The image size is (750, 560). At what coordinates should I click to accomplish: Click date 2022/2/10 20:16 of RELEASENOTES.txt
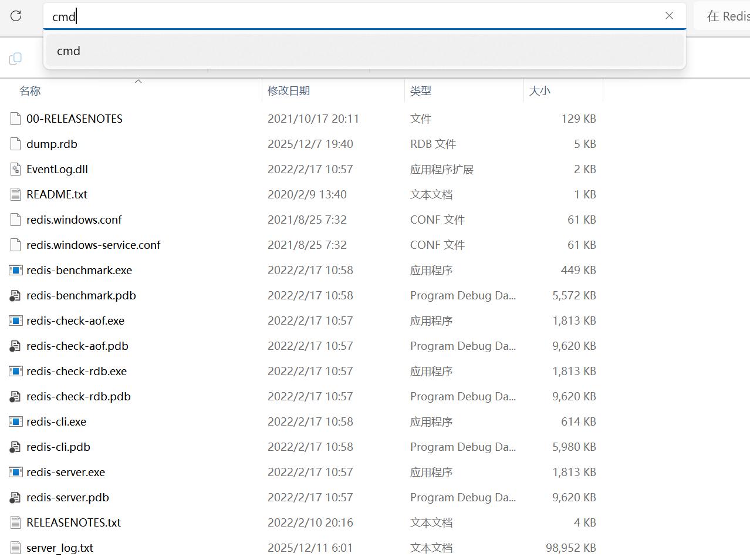pyautogui.click(x=310, y=522)
